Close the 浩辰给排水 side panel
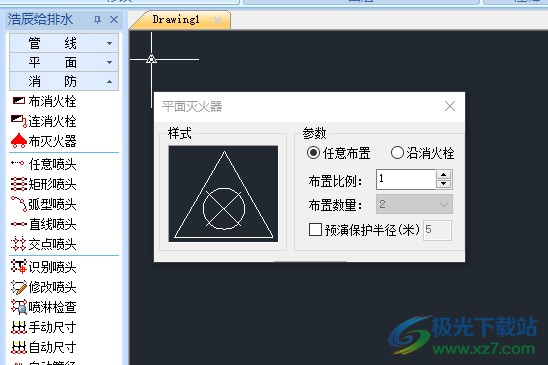 pyautogui.click(x=114, y=20)
